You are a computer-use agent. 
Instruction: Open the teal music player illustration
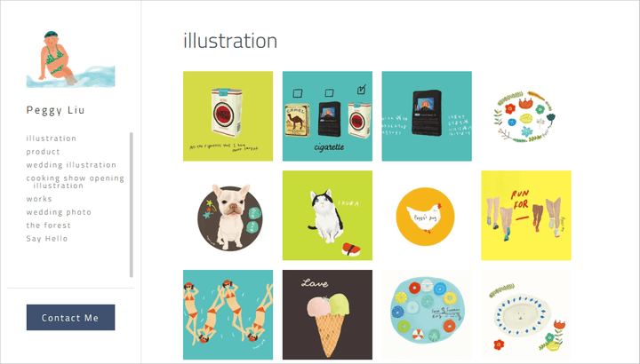[427, 116]
